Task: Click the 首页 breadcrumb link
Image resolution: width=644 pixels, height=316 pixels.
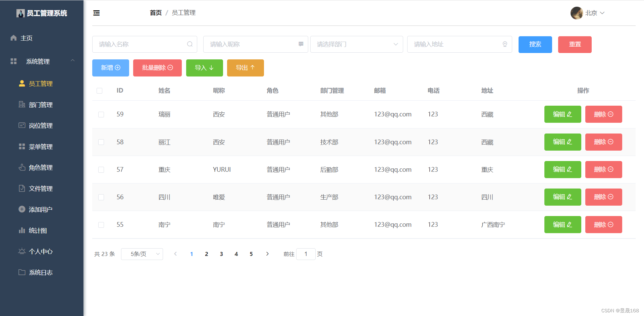Action: pyautogui.click(x=156, y=13)
